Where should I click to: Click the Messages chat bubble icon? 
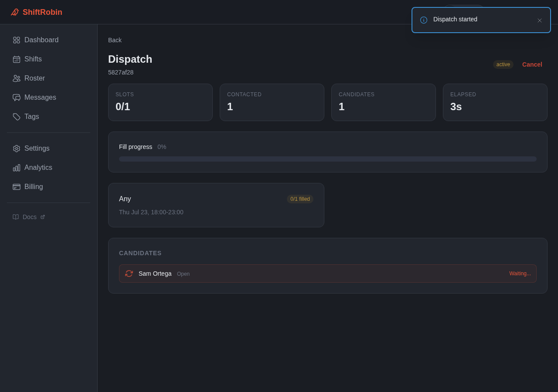click(17, 98)
